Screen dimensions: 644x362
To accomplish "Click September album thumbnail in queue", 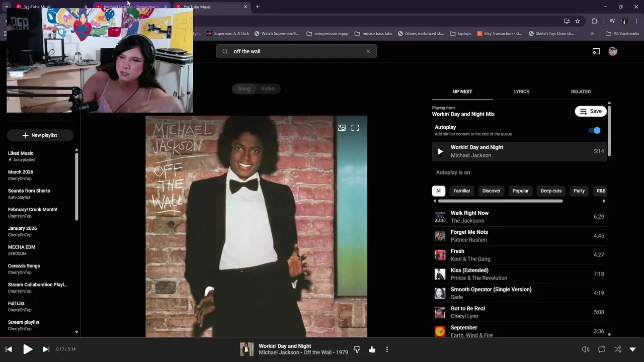I will click(x=440, y=331).
